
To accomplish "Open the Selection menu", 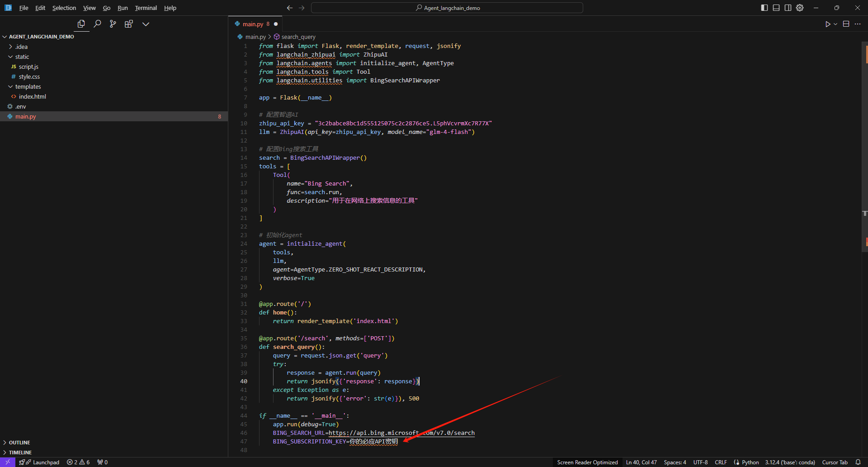I will [x=64, y=8].
